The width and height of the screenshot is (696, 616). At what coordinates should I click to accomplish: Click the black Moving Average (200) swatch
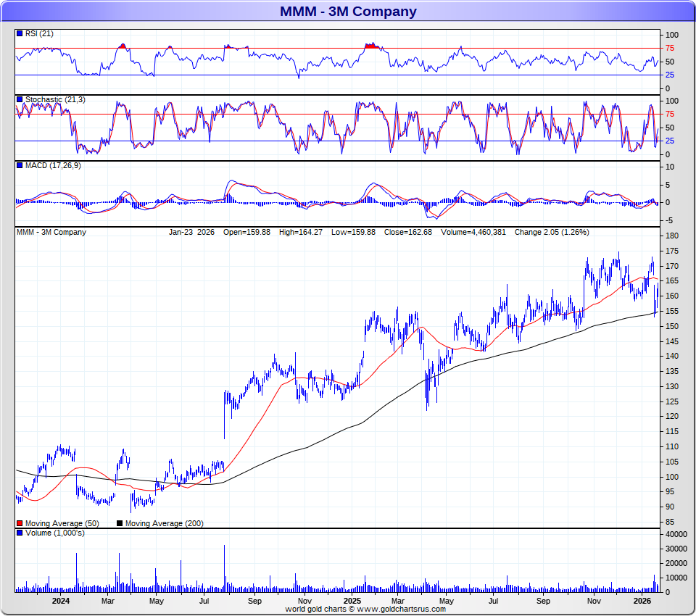coord(120,523)
